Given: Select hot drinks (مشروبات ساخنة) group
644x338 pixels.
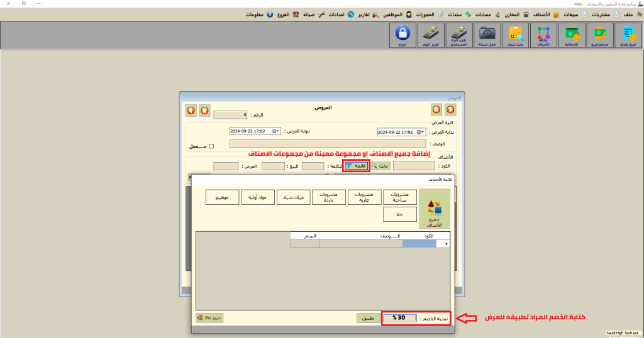Looking at the screenshot, I should [399, 197].
